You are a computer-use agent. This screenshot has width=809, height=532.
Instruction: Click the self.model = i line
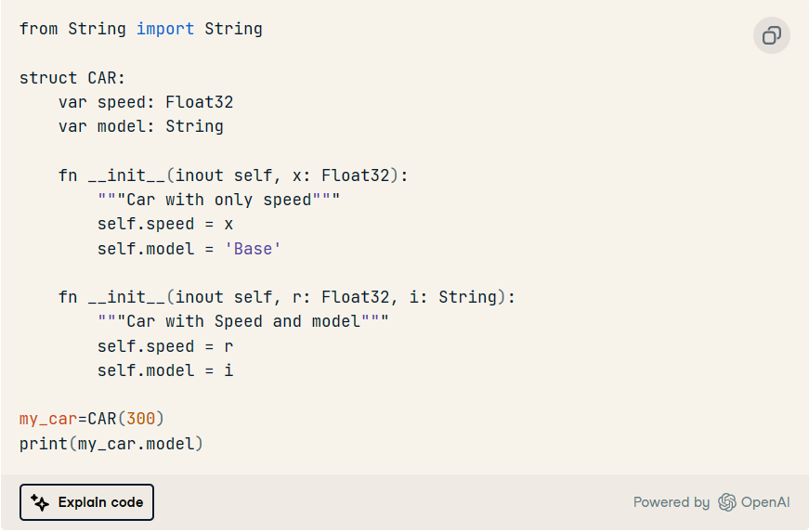point(165,370)
